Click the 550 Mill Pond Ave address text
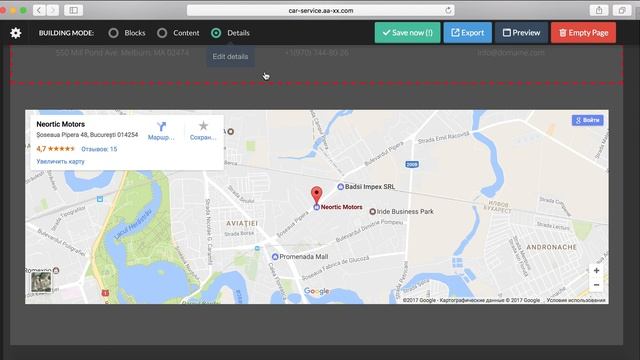640x360 pixels. point(122,53)
